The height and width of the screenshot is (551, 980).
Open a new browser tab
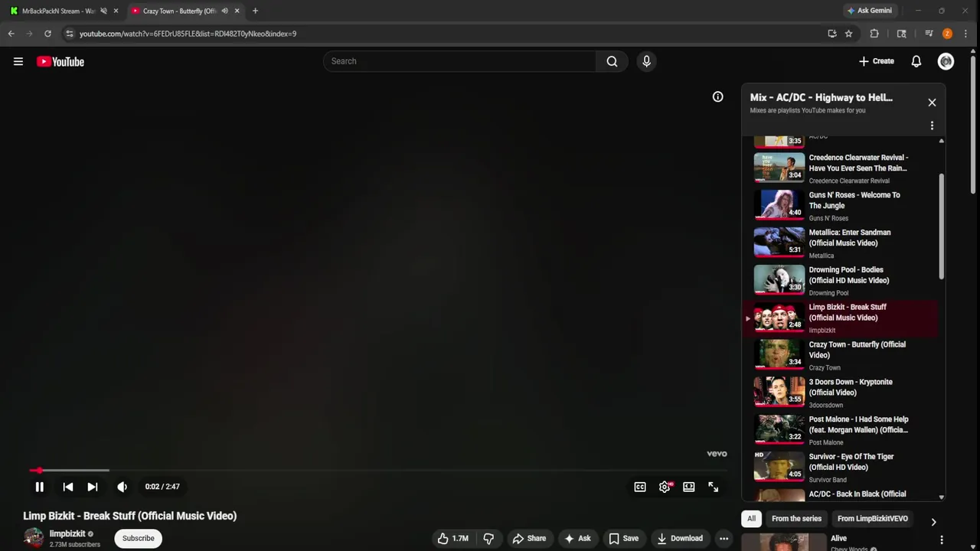coord(255,11)
